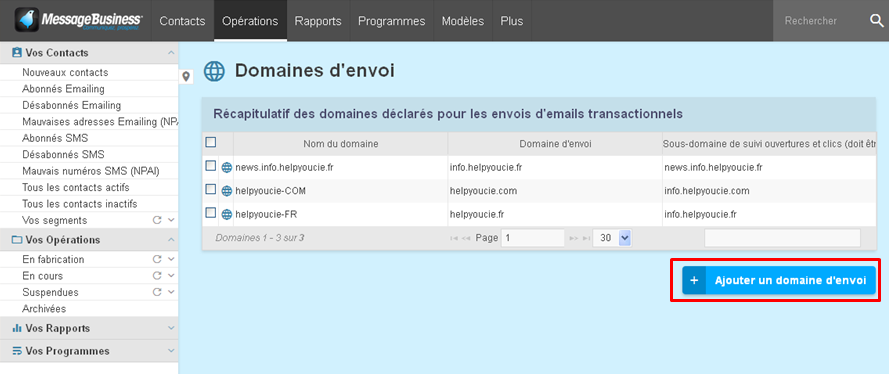Open the Contacts menu
The width and height of the screenshot is (889, 374).
[x=182, y=21]
